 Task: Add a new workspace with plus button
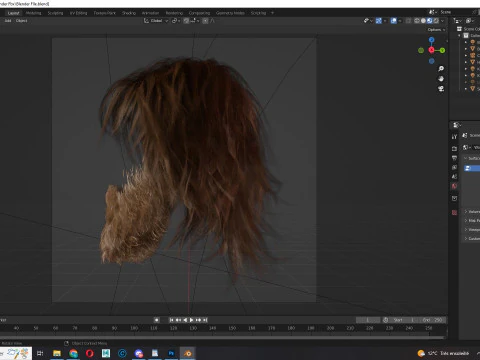click(x=272, y=13)
